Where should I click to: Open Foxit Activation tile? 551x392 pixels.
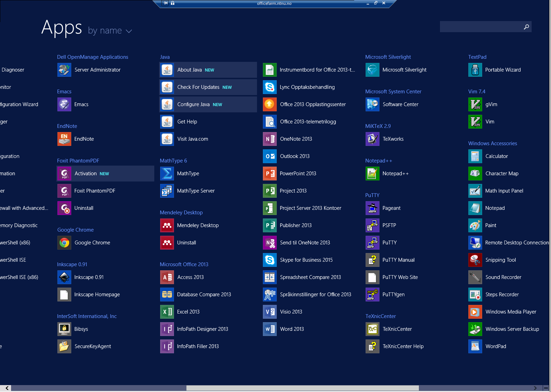(105, 174)
